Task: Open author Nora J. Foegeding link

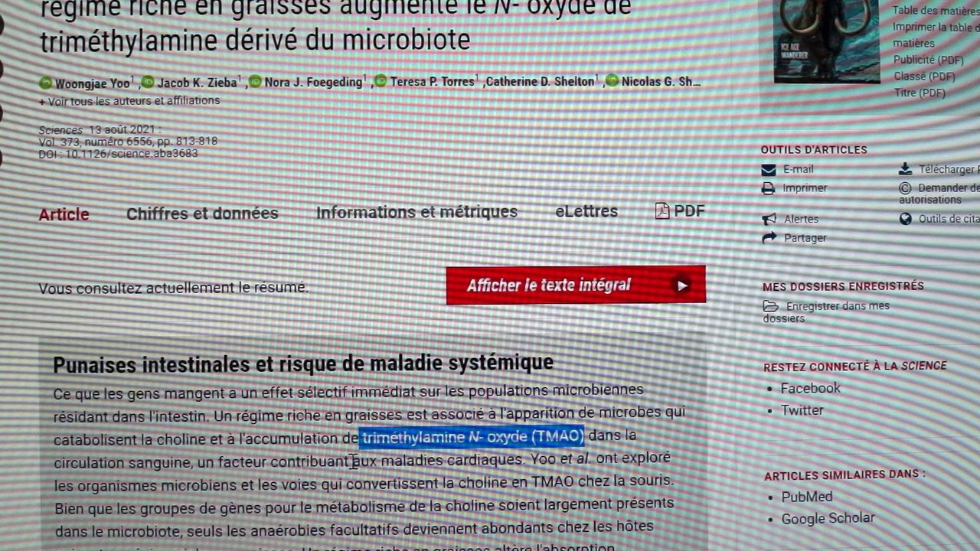Action: (313, 82)
